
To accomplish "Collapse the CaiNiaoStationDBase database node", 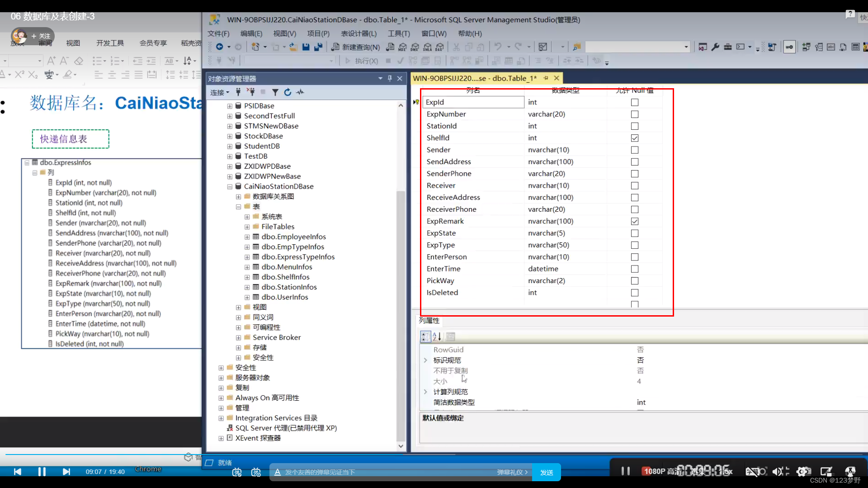I will pos(230,186).
